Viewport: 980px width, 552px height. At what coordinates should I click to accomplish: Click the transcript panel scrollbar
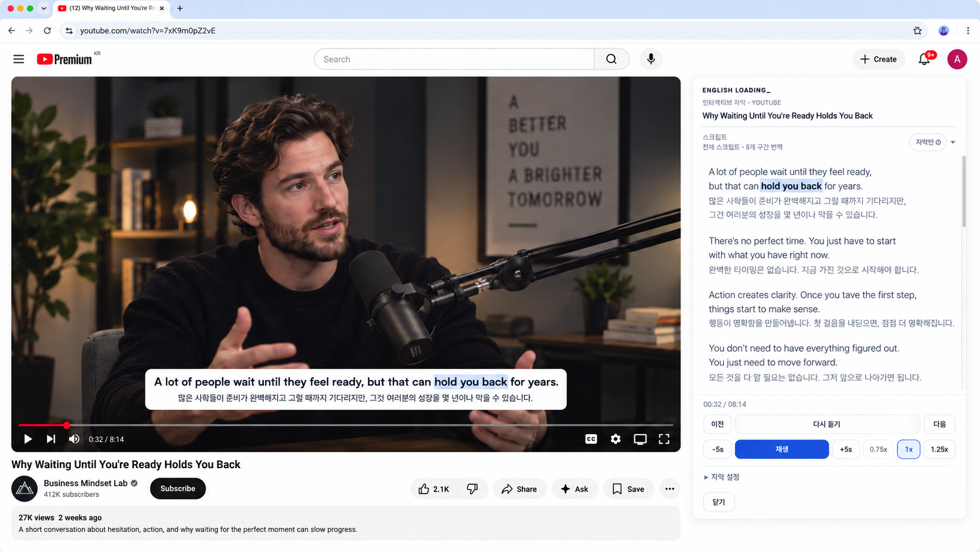tap(964, 192)
